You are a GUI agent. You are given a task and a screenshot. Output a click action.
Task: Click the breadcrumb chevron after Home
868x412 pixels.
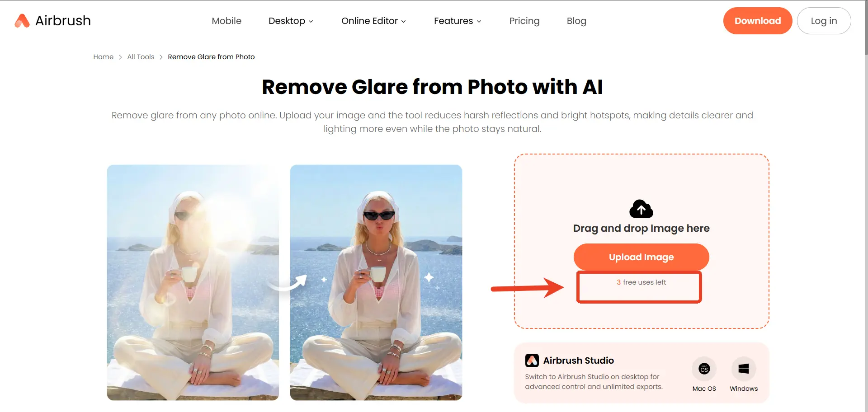tap(120, 57)
